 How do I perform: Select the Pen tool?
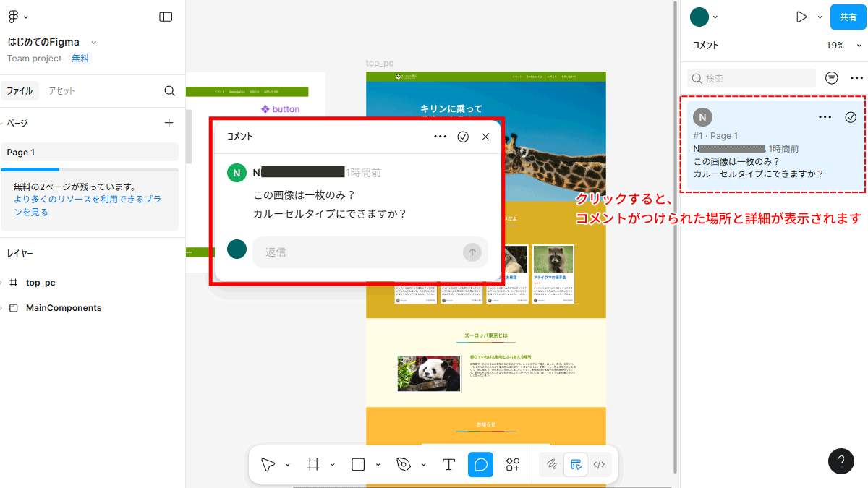(404, 464)
